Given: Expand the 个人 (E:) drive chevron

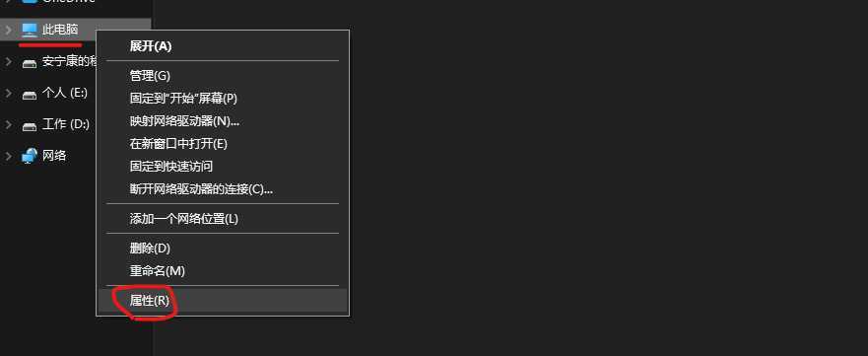Looking at the screenshot, I should tap(8, 93).
